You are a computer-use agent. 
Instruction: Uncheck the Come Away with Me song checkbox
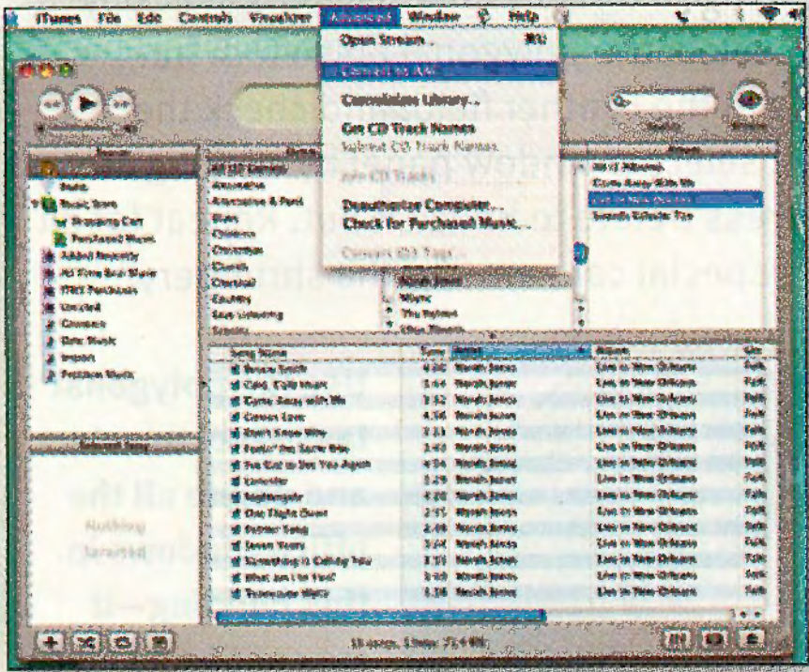click(x=236, y=401)
